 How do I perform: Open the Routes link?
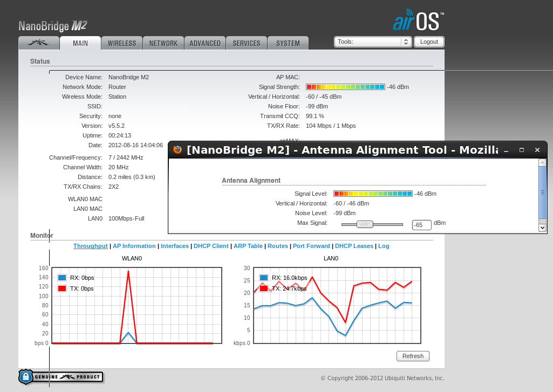277,246
